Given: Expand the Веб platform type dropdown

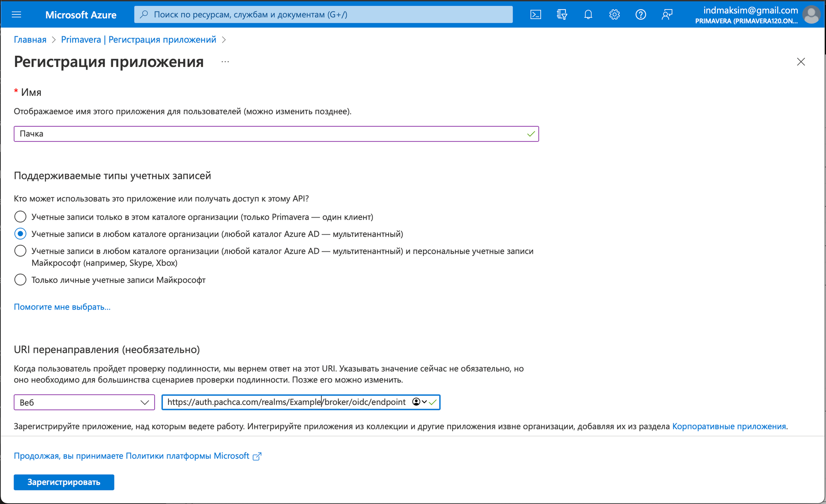Looking at the screenshot, I should tap(84, 402).
